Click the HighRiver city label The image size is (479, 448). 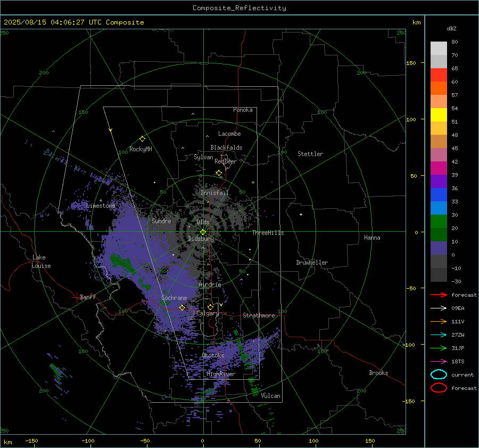pos(221,374)
